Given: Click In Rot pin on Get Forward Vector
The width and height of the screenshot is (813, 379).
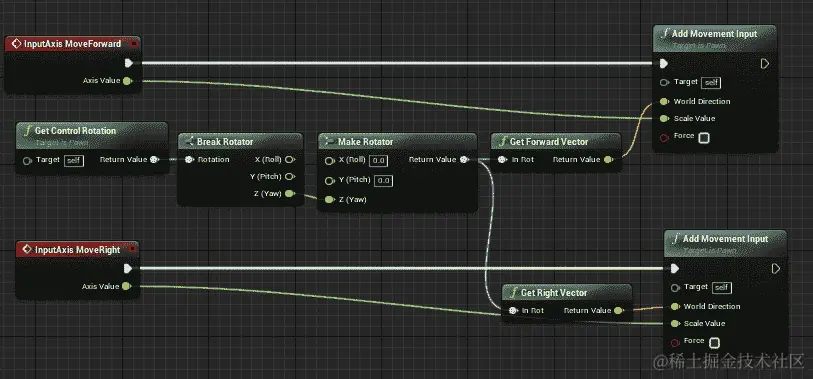Looking at the screenshot, I should click(502, 160).
